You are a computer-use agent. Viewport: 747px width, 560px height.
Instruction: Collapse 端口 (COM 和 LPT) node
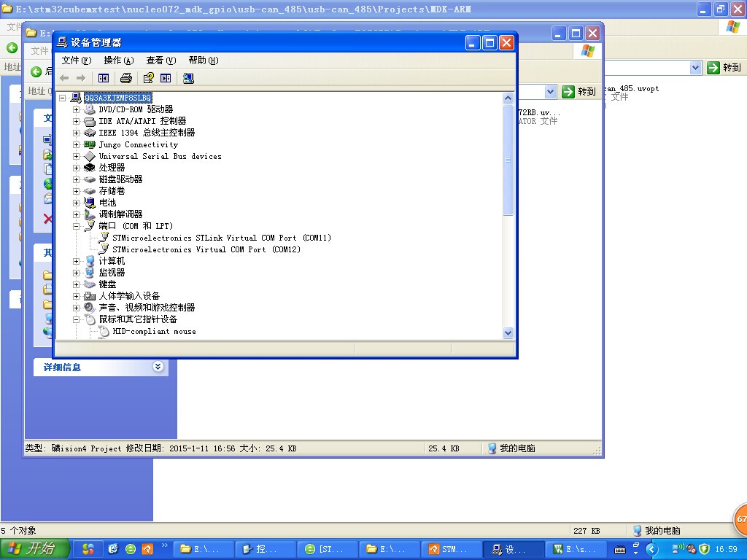(x=76, y=226)
